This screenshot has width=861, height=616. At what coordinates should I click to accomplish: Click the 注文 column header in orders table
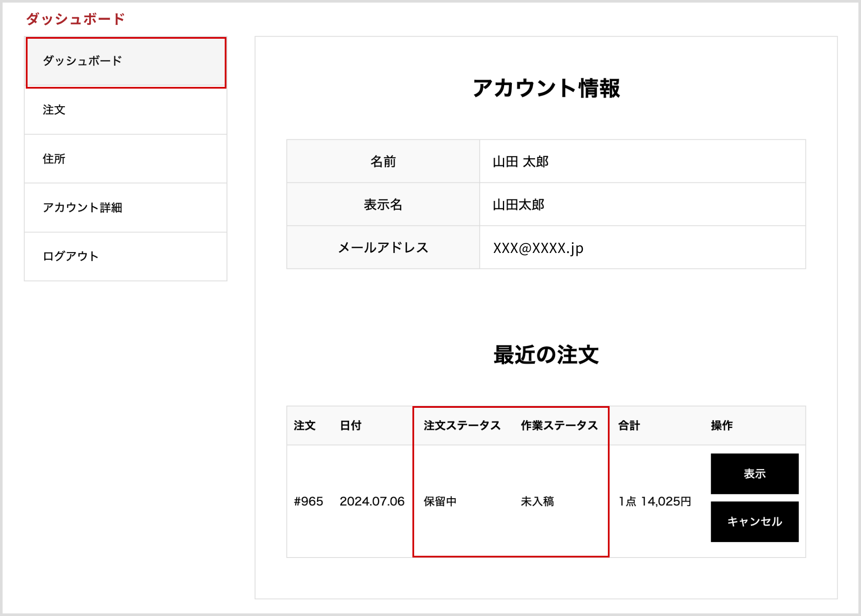click(x=304, y=425)
